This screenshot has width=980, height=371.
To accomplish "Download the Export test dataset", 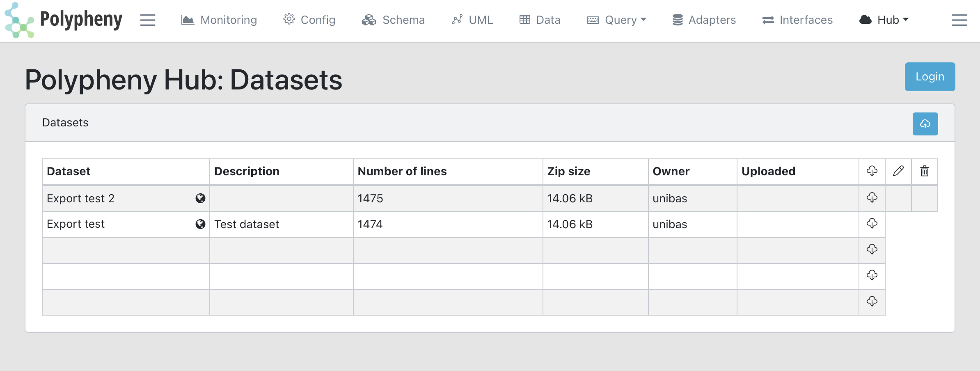I will coord(872,224).
